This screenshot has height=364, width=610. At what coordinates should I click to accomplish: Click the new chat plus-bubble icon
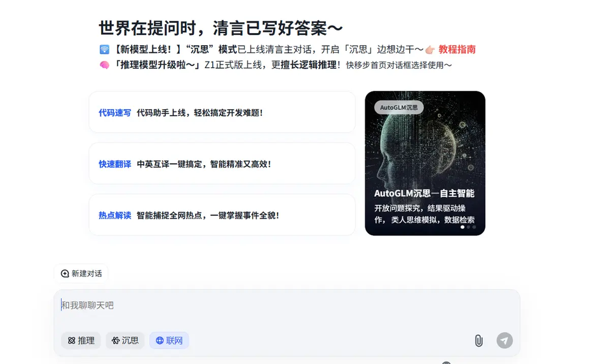(65, 274)
